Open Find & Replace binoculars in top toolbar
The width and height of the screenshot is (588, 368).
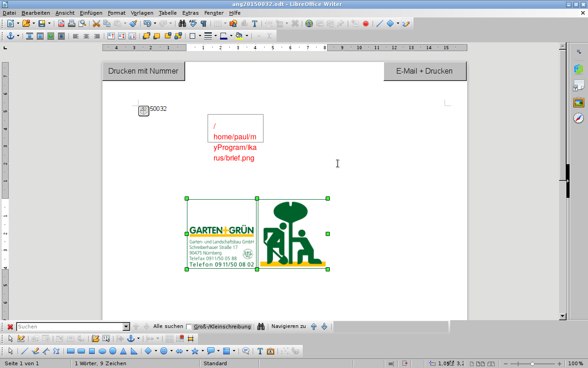pyautogui.click(x=182, y=23)
